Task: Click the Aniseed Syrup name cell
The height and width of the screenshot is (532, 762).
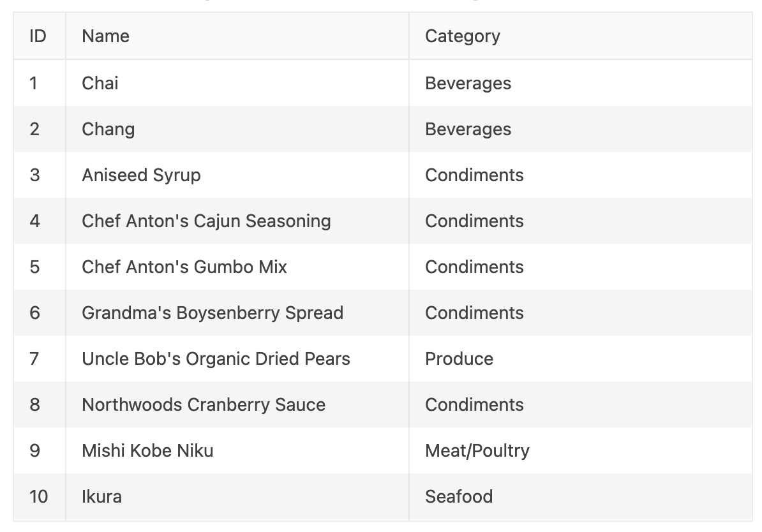Action: click(x=141, y=175)
